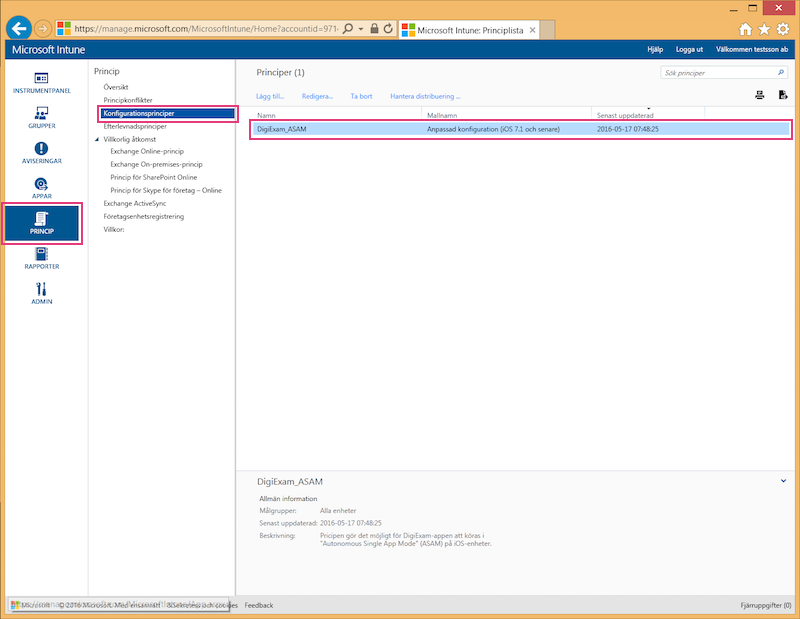
Task: Select the Microsoft Intune: Principlista tab
Action: [x=469, y=30]
